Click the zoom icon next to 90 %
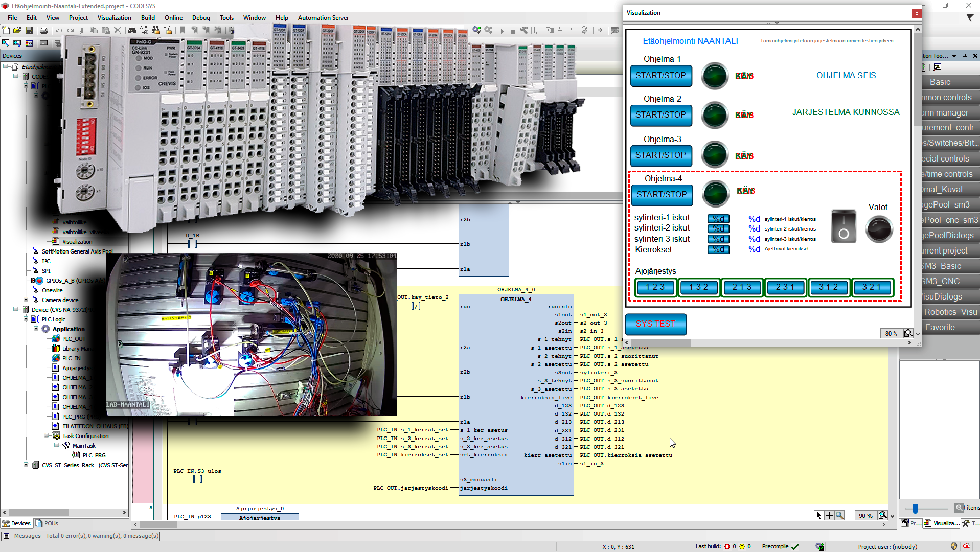 [882, 515]
